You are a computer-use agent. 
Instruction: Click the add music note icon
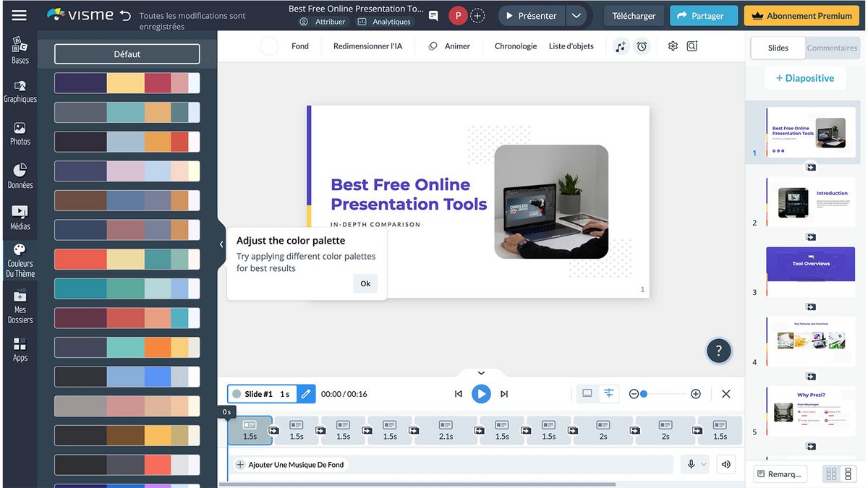(621, 46)
